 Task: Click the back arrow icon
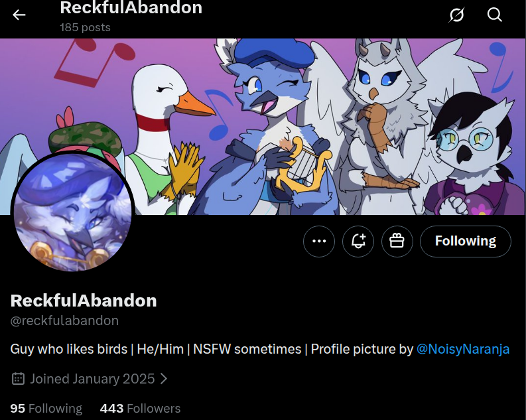click(19, 15)
